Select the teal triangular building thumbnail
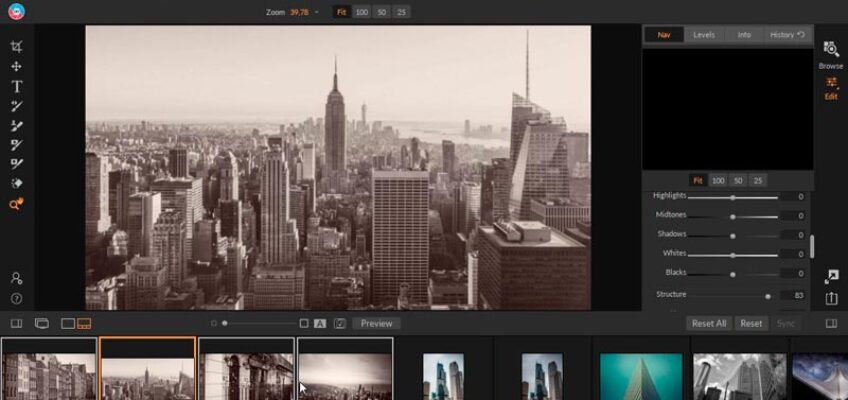 [x=641, y=377]
